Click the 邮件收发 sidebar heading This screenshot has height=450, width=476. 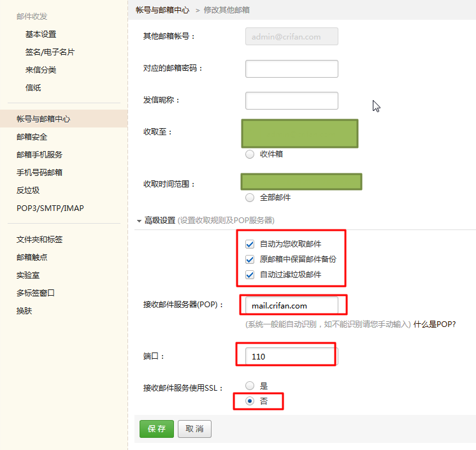tap(32, 17)
